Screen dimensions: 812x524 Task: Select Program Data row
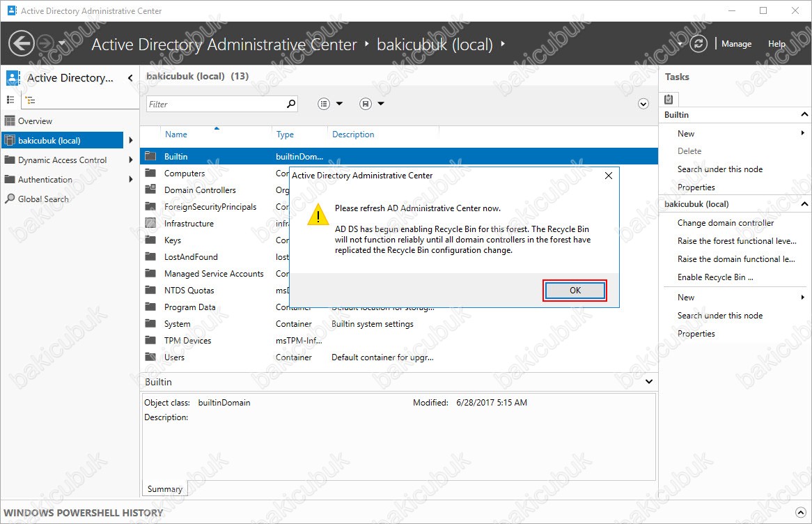214,307
